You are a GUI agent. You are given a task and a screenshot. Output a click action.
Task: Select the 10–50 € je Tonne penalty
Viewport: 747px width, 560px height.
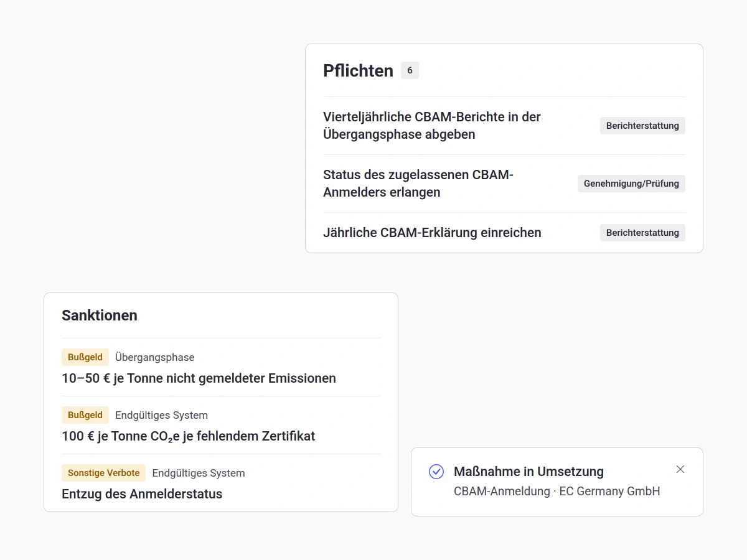(199, 378)
